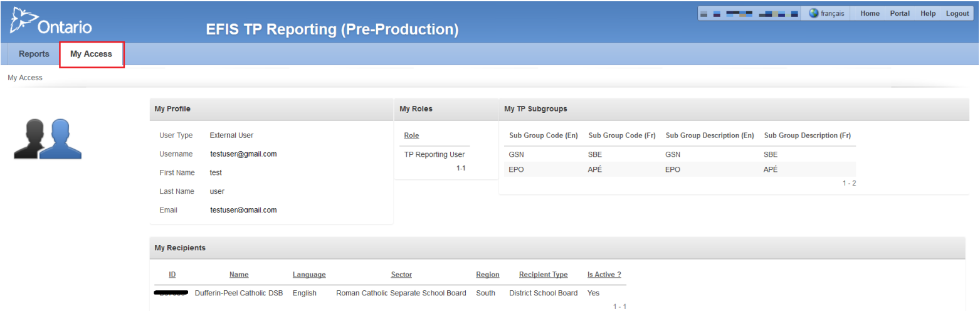Sort recipients by Is Active column
The image size is (980, 311).
click(604, 275)
